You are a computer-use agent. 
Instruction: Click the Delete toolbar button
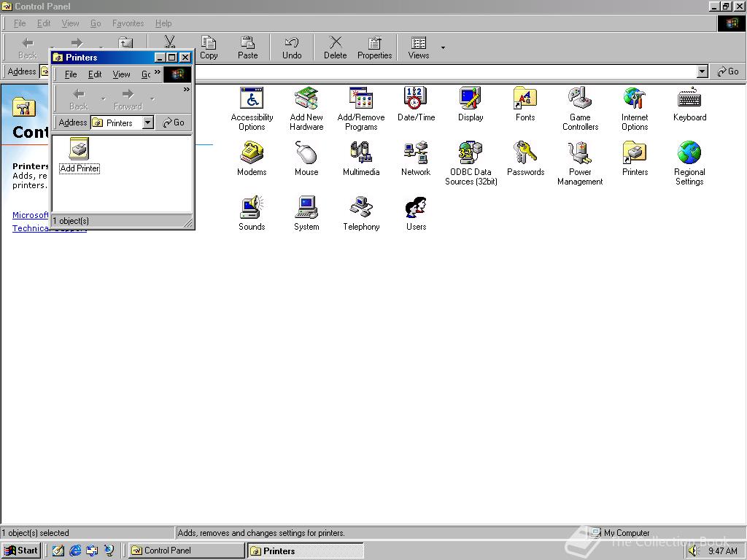(336, 47)
